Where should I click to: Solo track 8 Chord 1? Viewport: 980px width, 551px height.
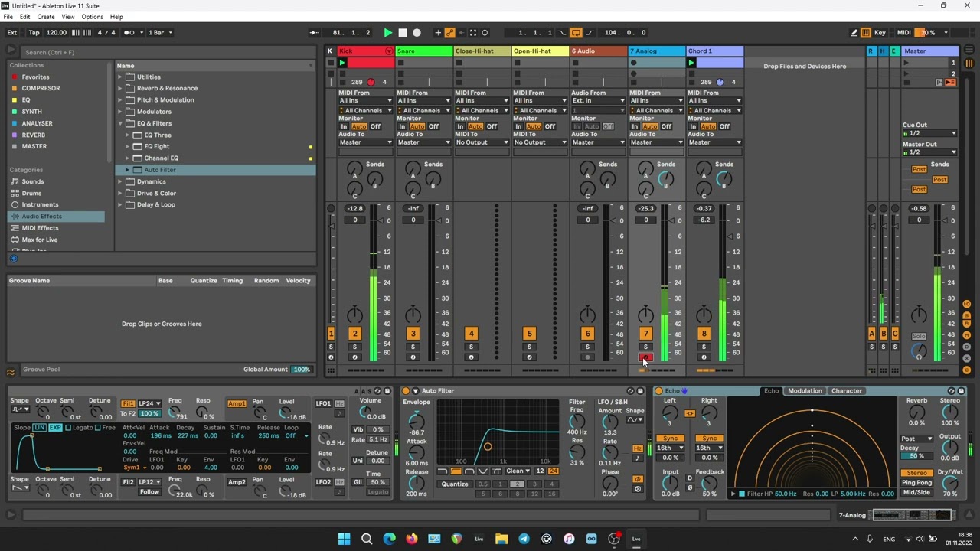tap(704, 347)
